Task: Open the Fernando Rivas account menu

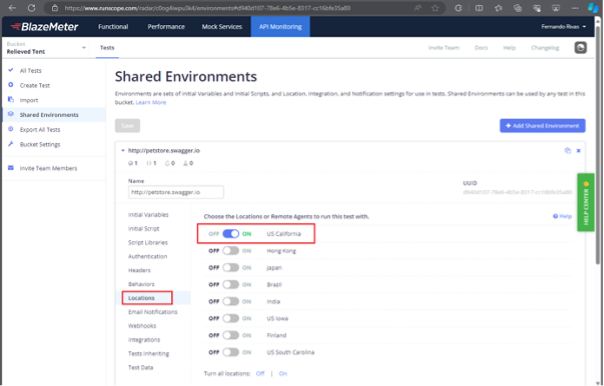Action: point(564,27)
